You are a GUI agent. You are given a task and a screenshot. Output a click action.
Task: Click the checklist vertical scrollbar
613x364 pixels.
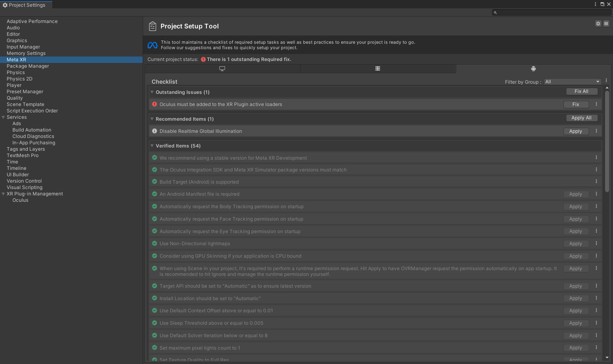607,140
